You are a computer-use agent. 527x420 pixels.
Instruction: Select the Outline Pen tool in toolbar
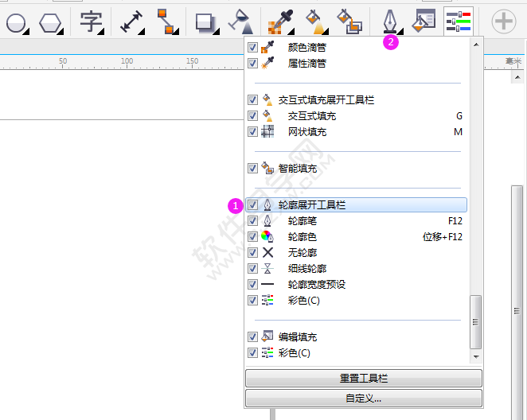pos(390,21)
